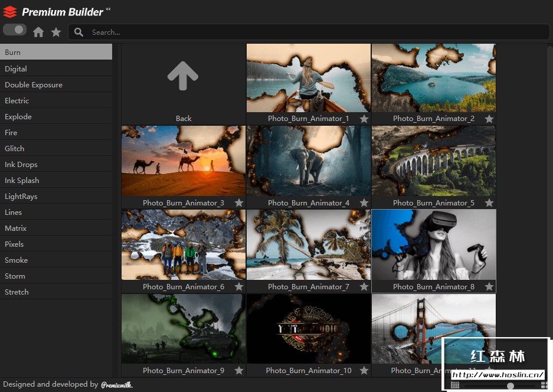Favorite Photo_Burn_Animator_1 with its star
The width and height of the screenshot is (553, 392).
(x=364, y=119)
